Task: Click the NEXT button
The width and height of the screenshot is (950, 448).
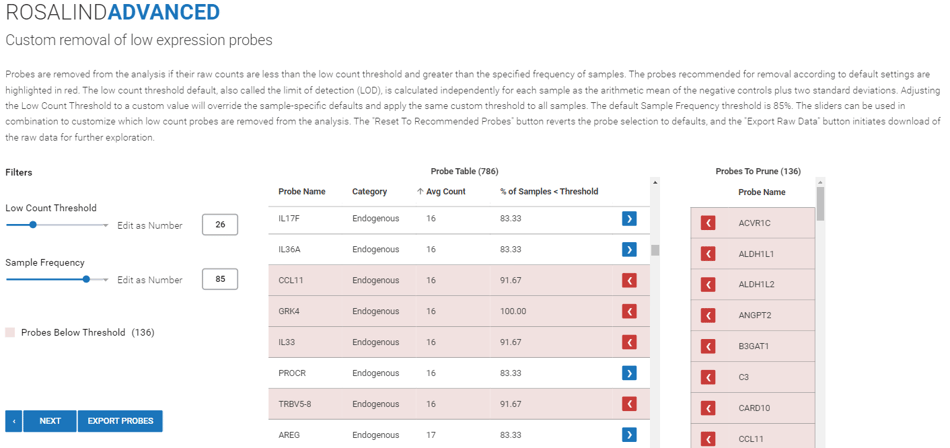Action: (x=50, y=421)
